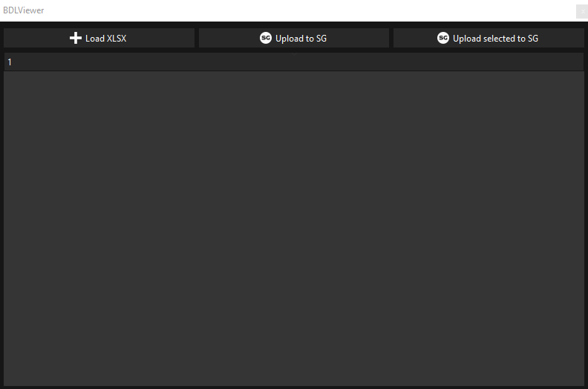Image resolution: width=588 pixels, height=389 pixels.
Task: Click the center of the empty data grid
Action: click(x=293, y=229)
